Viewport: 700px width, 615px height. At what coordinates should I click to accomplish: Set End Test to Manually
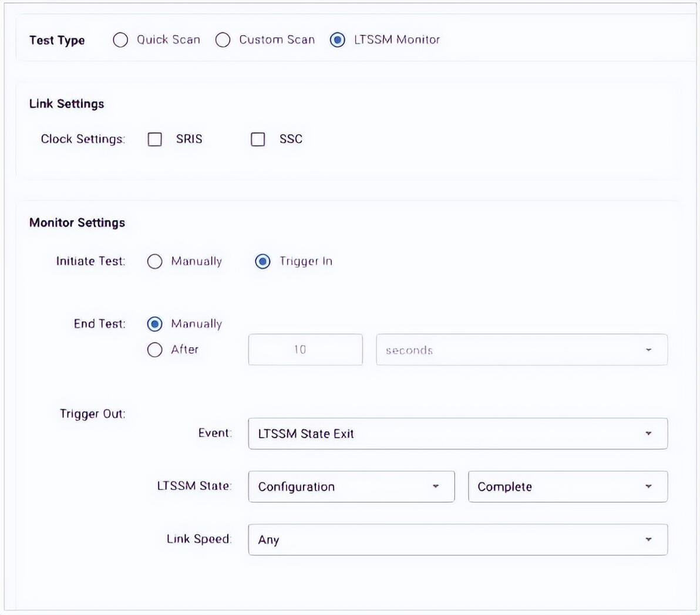[x=155, y=324]
